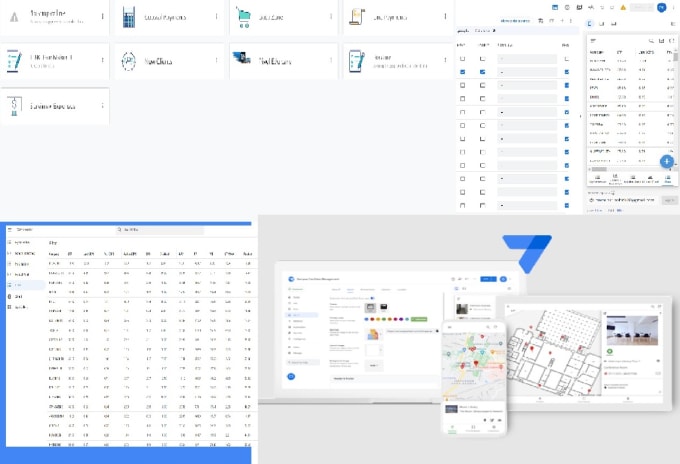Click the email input field below the app preview

pyautogui.click(x=623, y=200)
